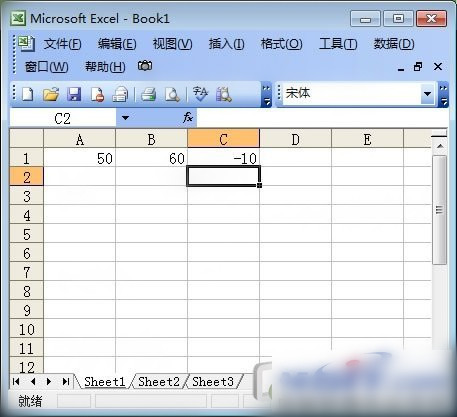Click the Name Box showing C2
The height and width of the screenshot is (417, 457).
point(63,118)
